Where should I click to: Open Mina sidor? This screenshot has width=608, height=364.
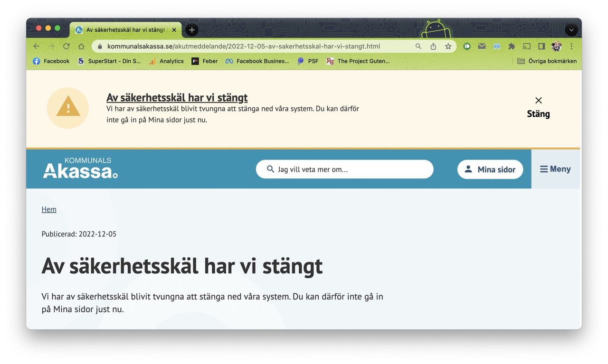pyautogui.click(x=490, y=169)
